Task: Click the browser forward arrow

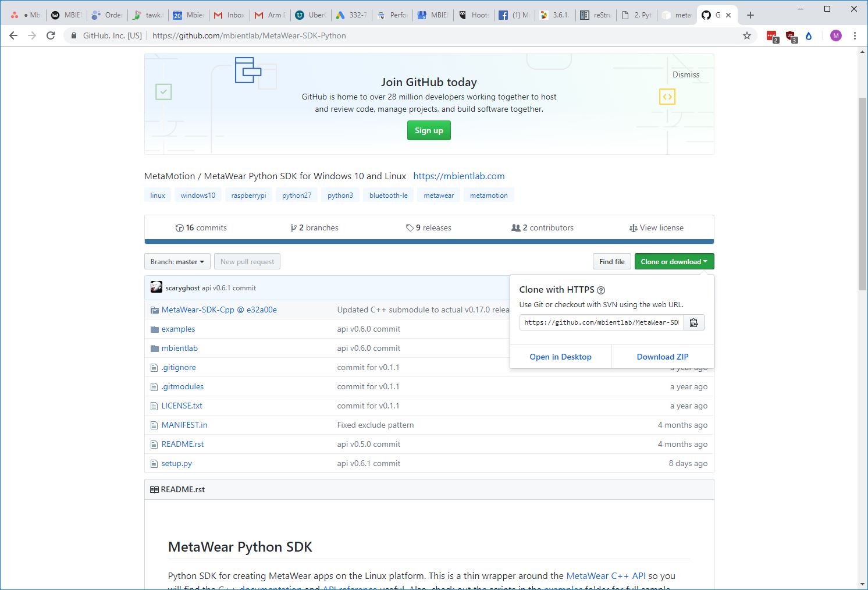Action: (32, 35)
